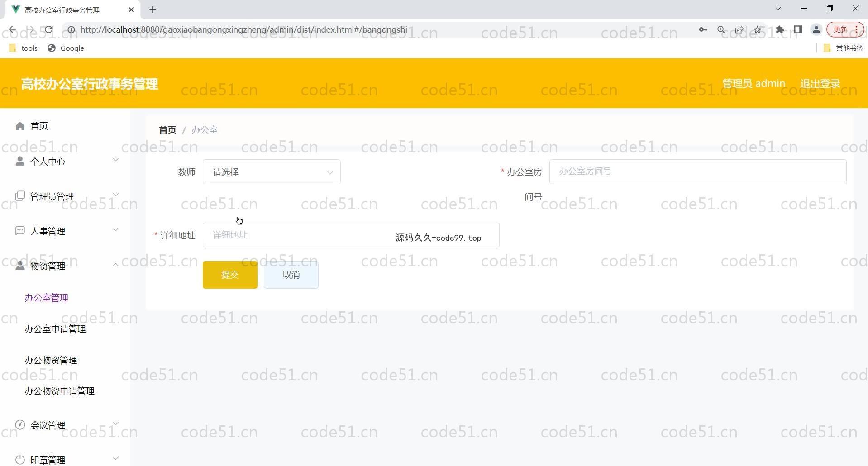The image size is (868, 466).
Task: Click the 首页 breadcrumb link
Action: 167,130
